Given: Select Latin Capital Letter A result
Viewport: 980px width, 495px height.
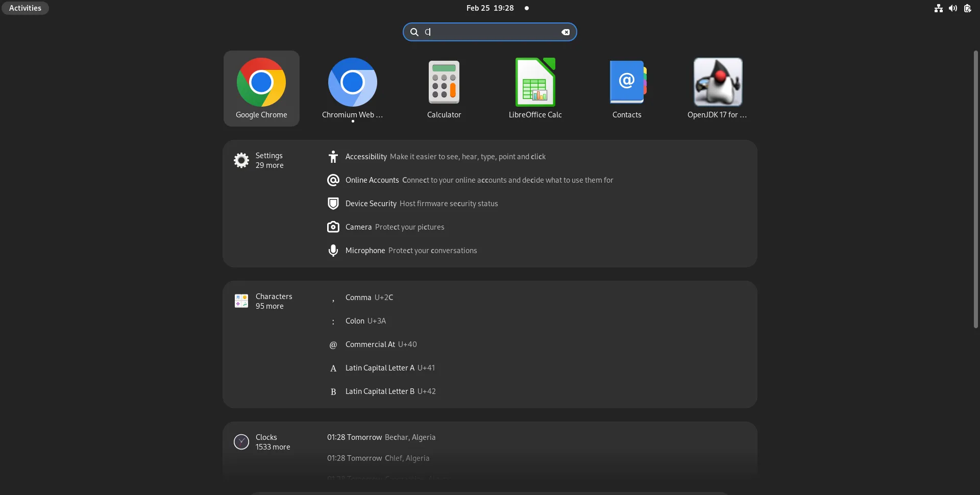Looking at the screenshot, I should (x=538, y=368).
